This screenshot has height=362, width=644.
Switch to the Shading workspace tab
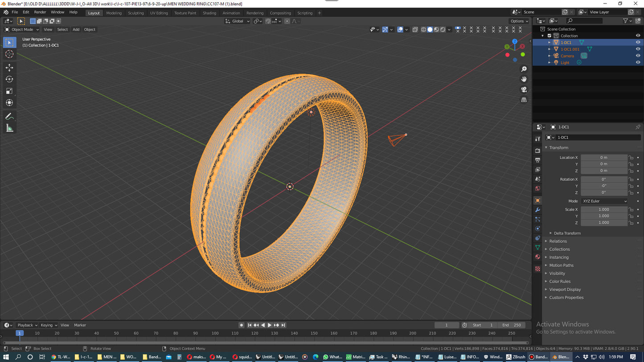pos(209,13)
